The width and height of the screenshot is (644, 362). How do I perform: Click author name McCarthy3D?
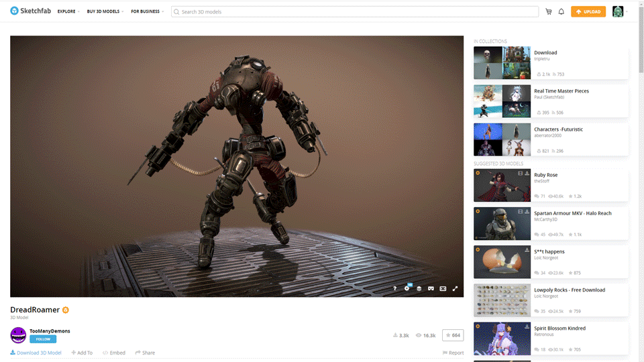[x=545, y=219]
